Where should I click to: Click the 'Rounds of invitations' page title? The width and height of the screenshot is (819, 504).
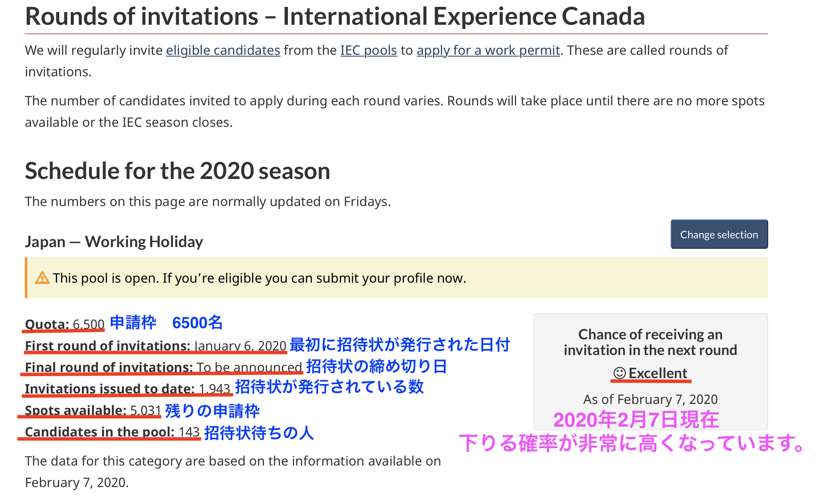tap(335, 16)
